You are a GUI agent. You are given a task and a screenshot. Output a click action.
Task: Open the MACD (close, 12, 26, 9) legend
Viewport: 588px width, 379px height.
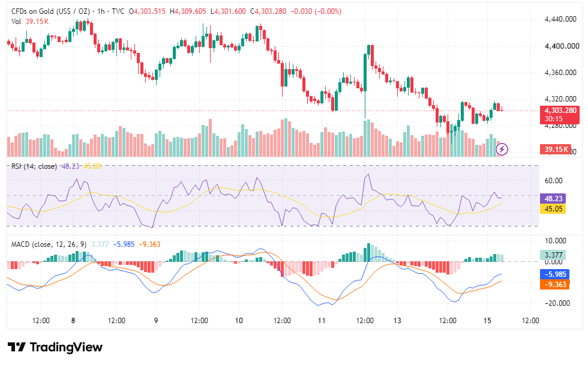49,244
